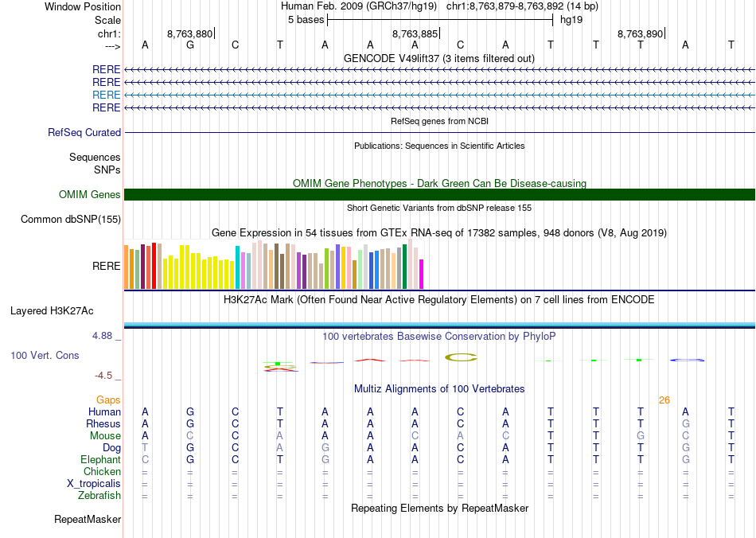Open the GTEx tissue expression bar chart
Viewport: 756px width, 538px height.
pos(274,264)
